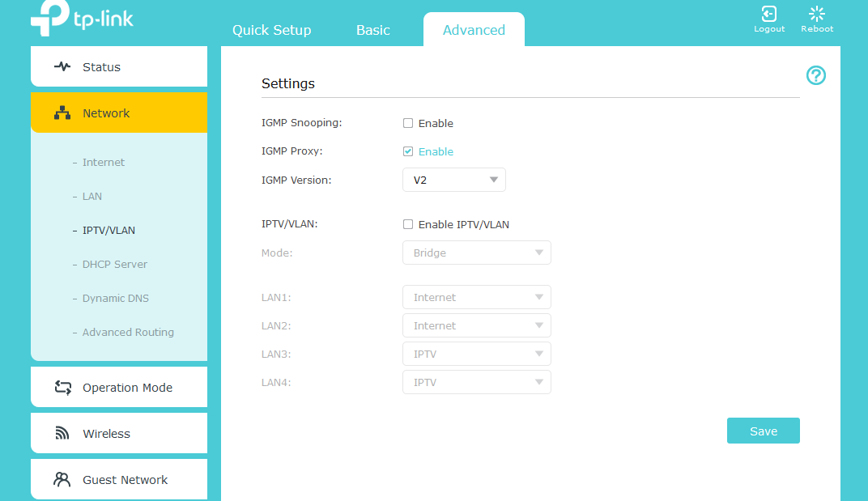
Task: Switch to the Basic tab
Action: click(373, 30)
